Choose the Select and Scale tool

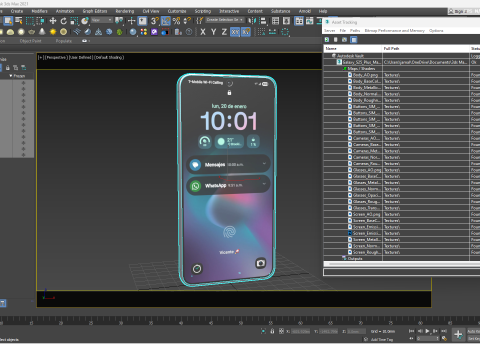pyautogui.click(x=74, y=21)
